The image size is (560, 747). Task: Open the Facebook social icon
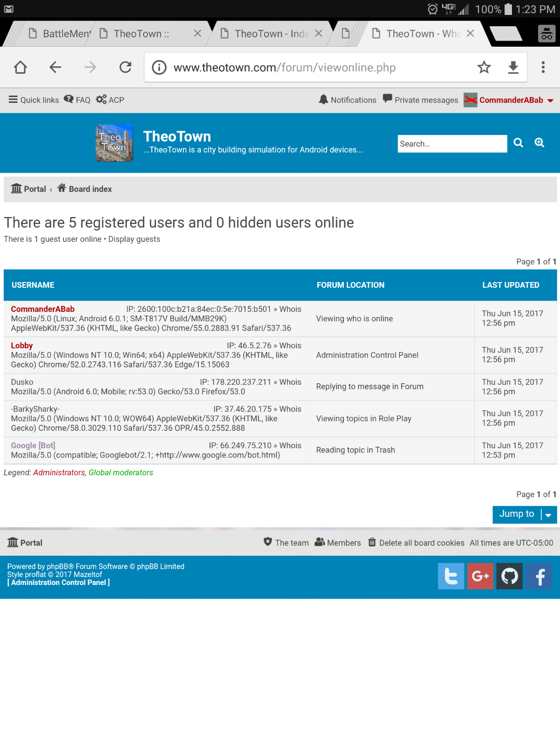pyautogui.click(x=539, y=576)
